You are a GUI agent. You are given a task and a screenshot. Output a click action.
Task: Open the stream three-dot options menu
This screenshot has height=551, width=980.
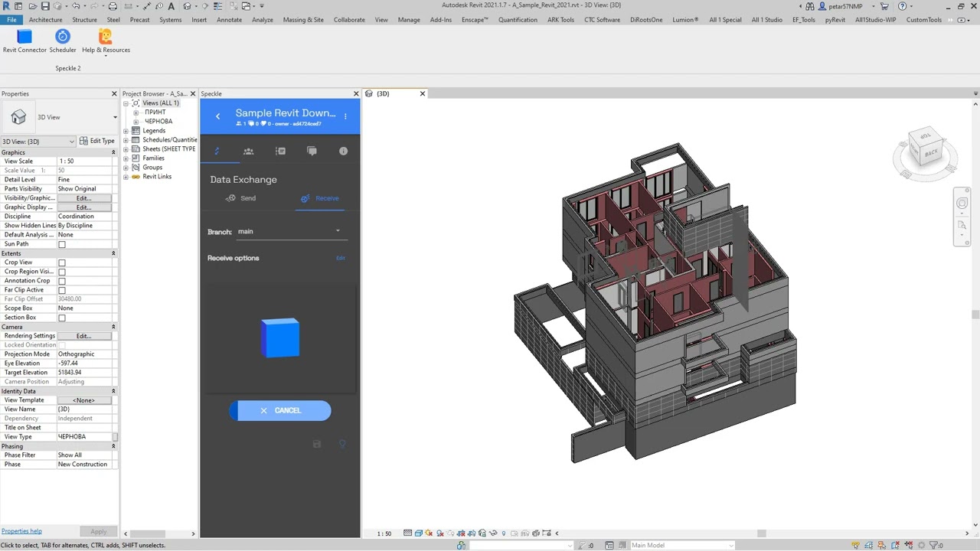[345, 116]
